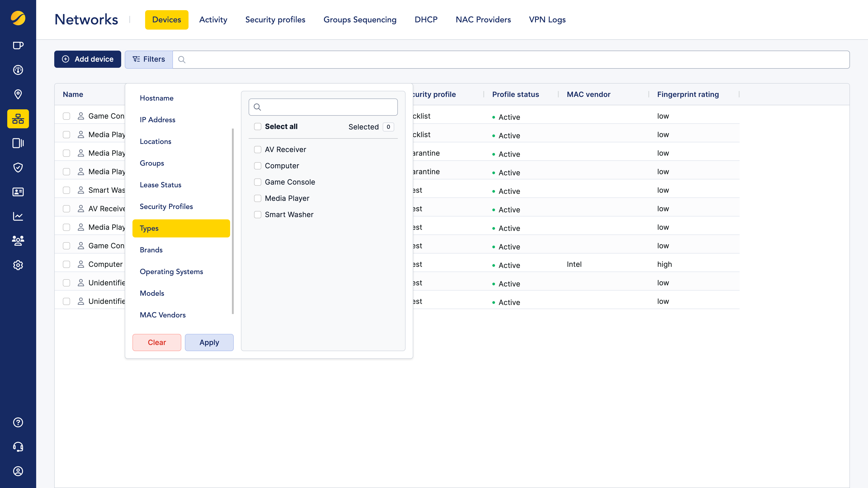Open the network devices sidebar icon
This screenshot has width=868, height=488.
click(x=18, y=119)
